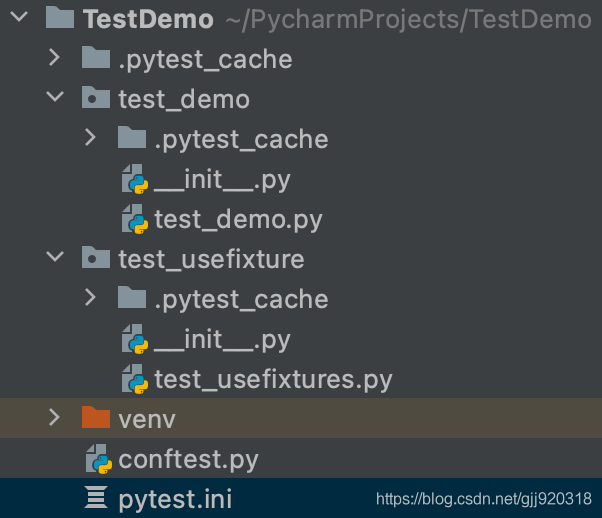Select __init__.py under test_demo

pos(222,179)
